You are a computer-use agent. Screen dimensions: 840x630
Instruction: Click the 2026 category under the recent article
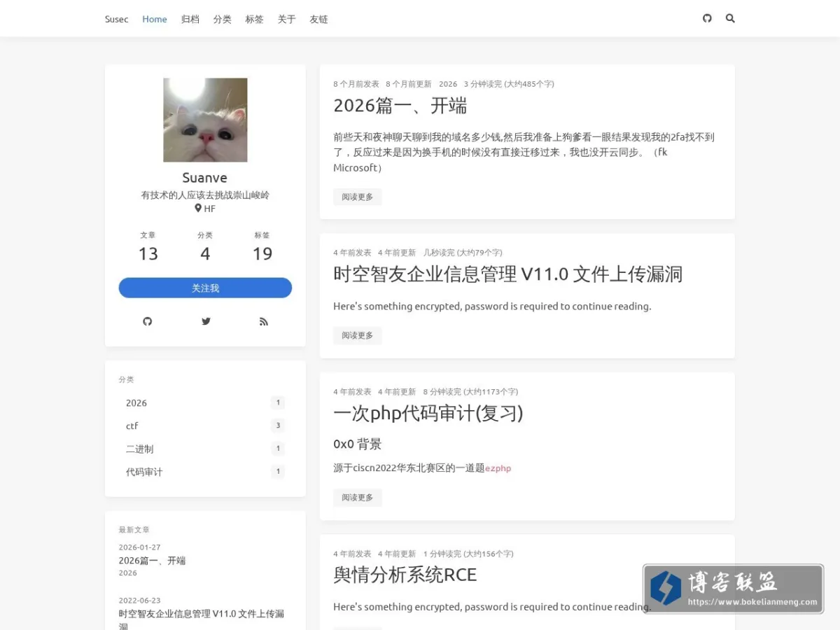128,573
